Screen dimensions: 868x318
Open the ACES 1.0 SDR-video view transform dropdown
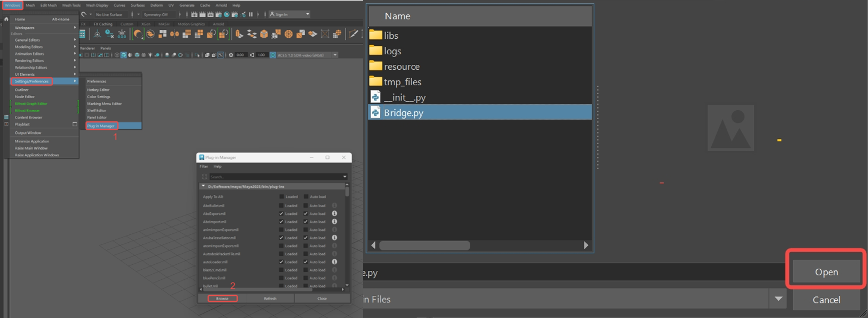tap(335, 55)
